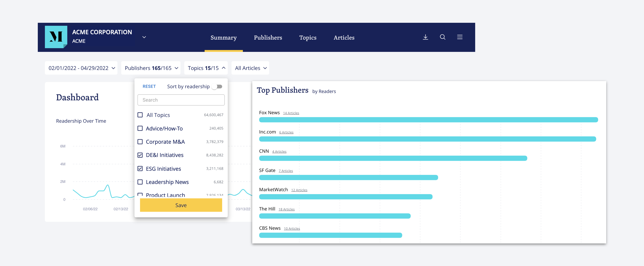Toggle Sort by readership switch
The width and height of the screenshot is (644, 266).
217,87
